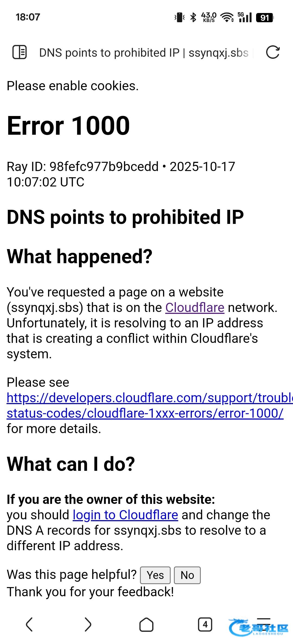
Task: Tap the Wi-Fi status bar icon
Action: [x=227, y=17]
